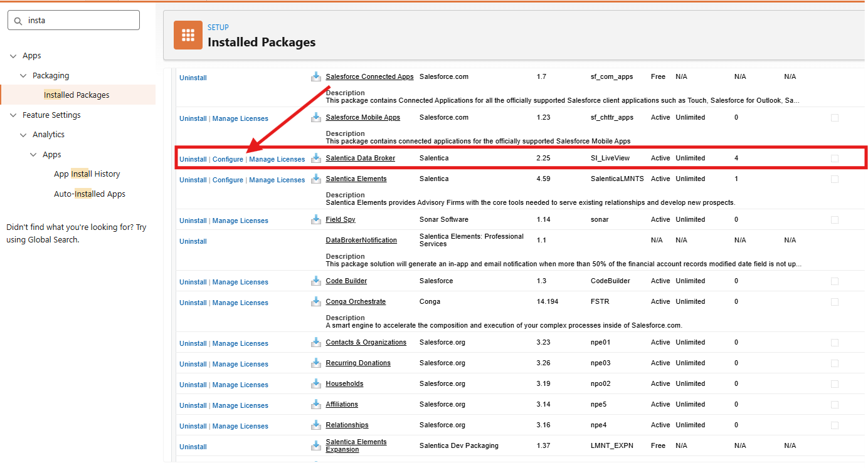Click download icon next to Recurring Donations
The image size is (868, 468).
coord(316,363)
